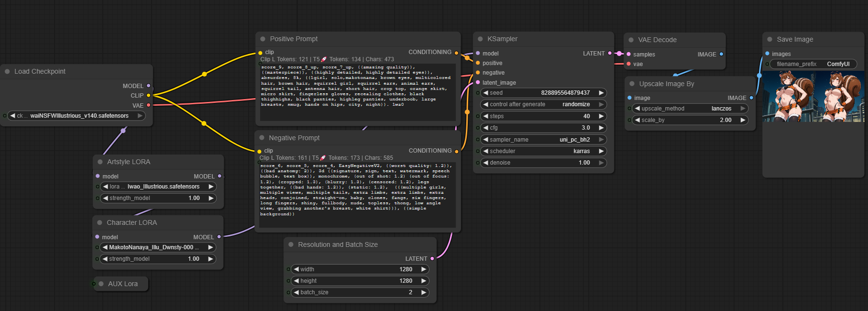868x311 pixels.
Task: Click the VAE Decode samples input socket
Action: click(x=628, y=54)
